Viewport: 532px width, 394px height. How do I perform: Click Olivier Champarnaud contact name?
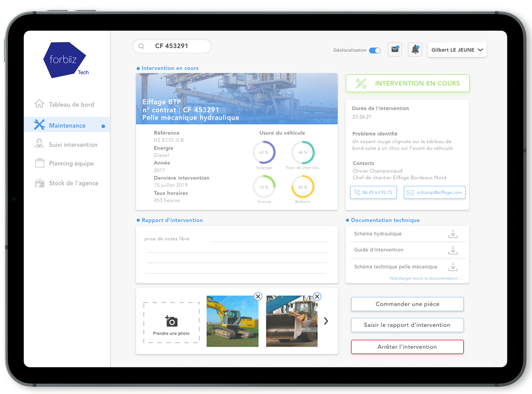click(x=377, y=171)
